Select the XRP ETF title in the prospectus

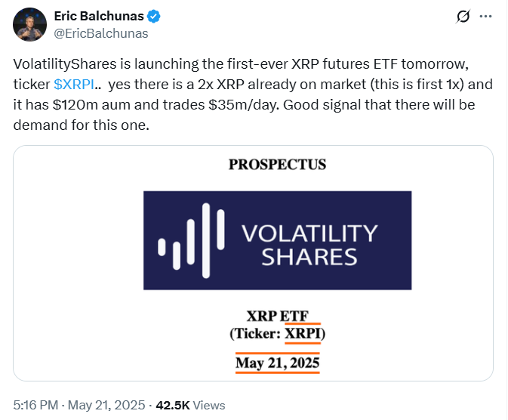[277, 316]
